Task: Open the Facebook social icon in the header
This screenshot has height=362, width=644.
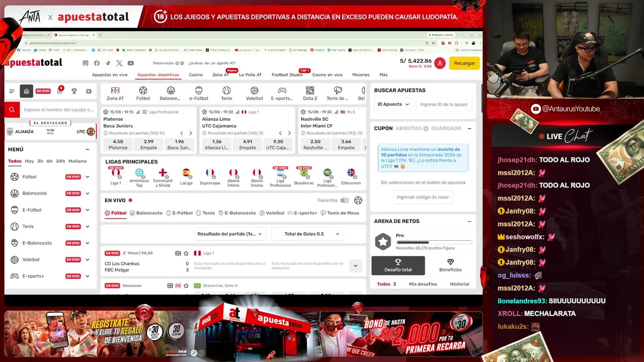Action: [97, 63]
